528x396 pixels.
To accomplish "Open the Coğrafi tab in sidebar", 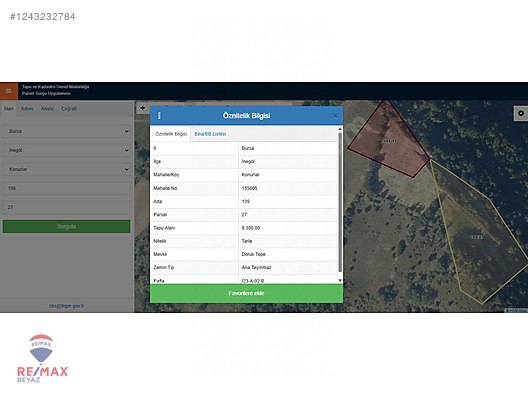I will (69, 109).
